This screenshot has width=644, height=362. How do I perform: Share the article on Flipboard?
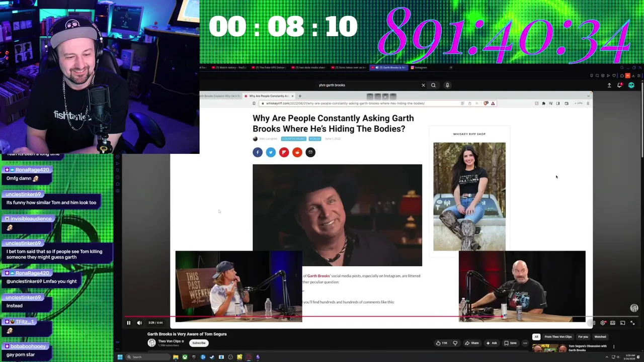coord(284,152)
